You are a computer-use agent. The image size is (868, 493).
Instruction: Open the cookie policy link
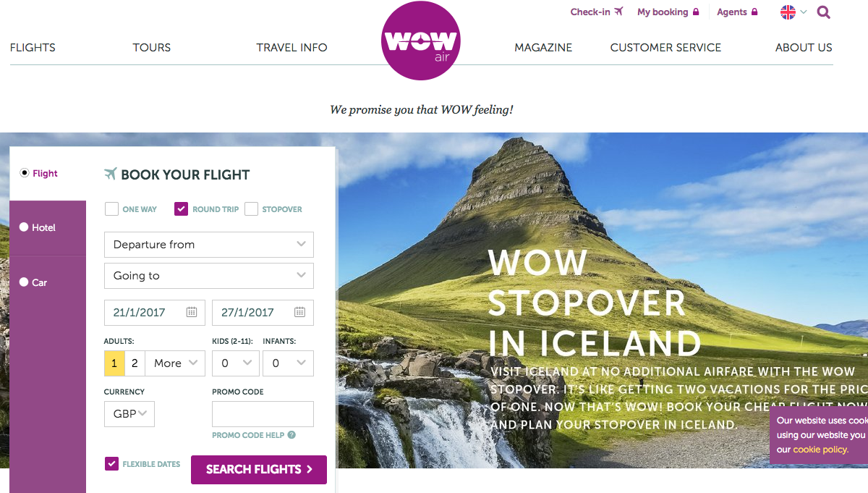(x=820, y=450)
